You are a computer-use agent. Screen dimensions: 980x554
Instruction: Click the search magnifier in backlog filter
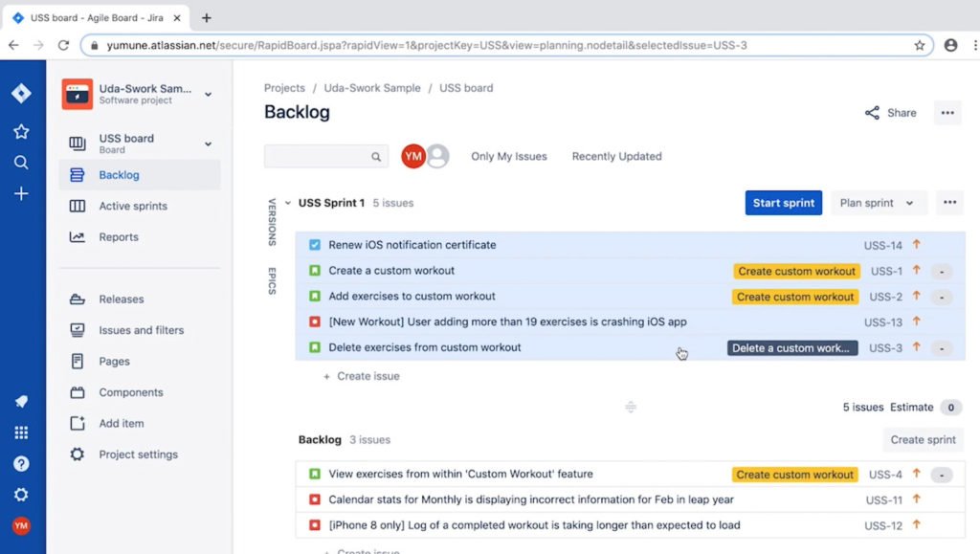[x=375, y=157]
